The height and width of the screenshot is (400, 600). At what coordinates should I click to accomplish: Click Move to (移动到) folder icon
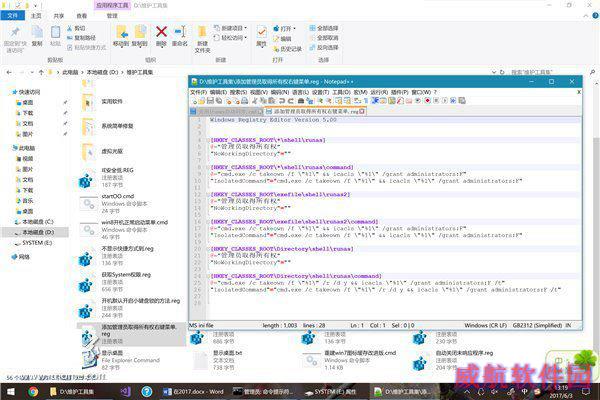coord(121,32)
